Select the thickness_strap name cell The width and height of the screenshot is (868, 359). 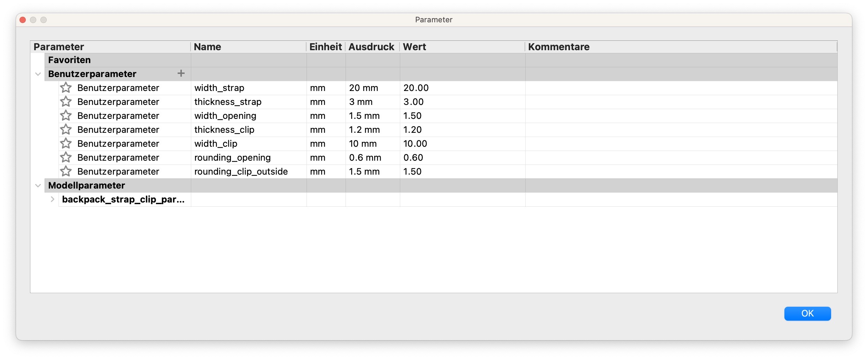249,102
